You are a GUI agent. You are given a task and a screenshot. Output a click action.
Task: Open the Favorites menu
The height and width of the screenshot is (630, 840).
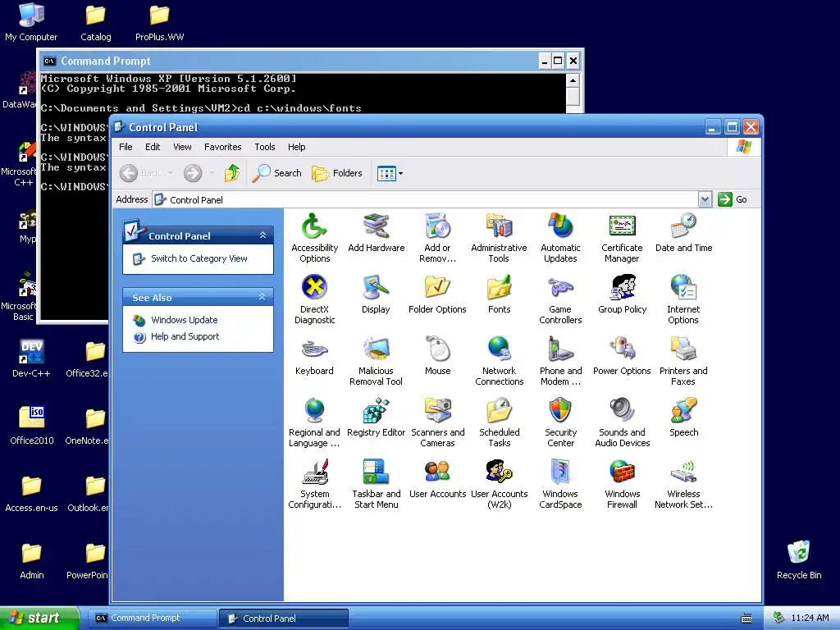click(223, 147)
